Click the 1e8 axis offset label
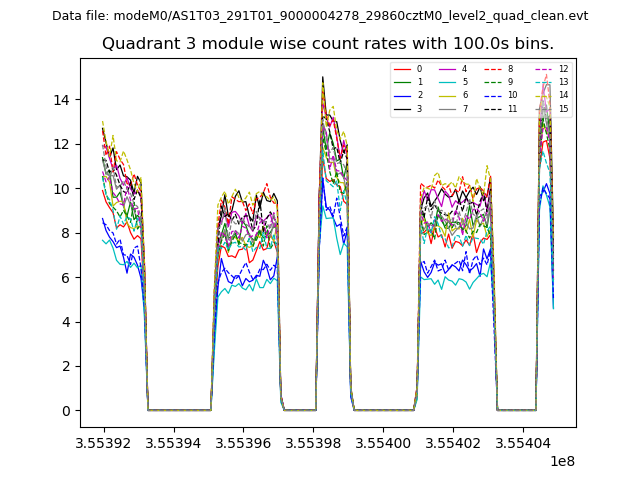640x480 pixels. pos(561,461)
